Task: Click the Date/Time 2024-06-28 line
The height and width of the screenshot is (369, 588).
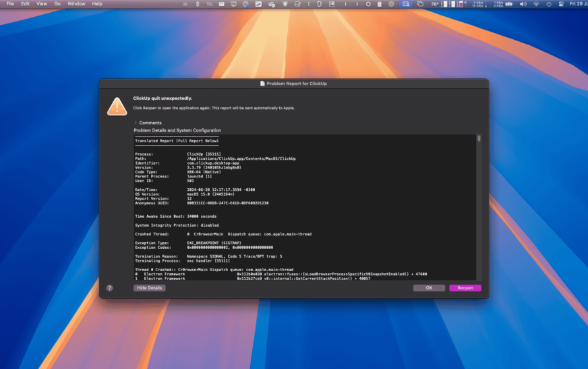Action: click(x=195, y=190)
